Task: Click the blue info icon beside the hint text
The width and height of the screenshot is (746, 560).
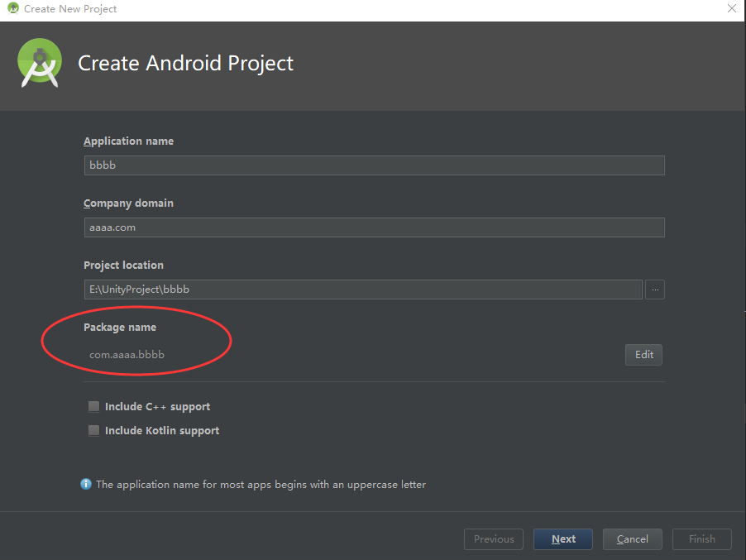Action: point(86,484)
